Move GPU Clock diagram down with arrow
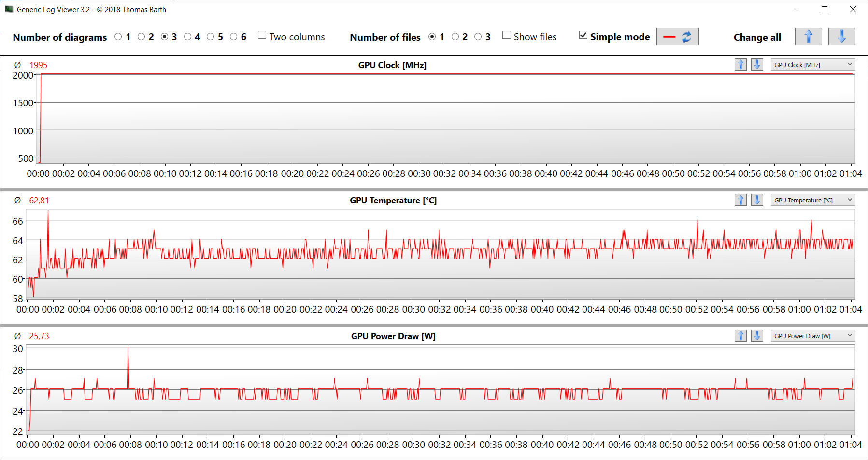Screen dimensions: 868x460 (x=757, y=65)
